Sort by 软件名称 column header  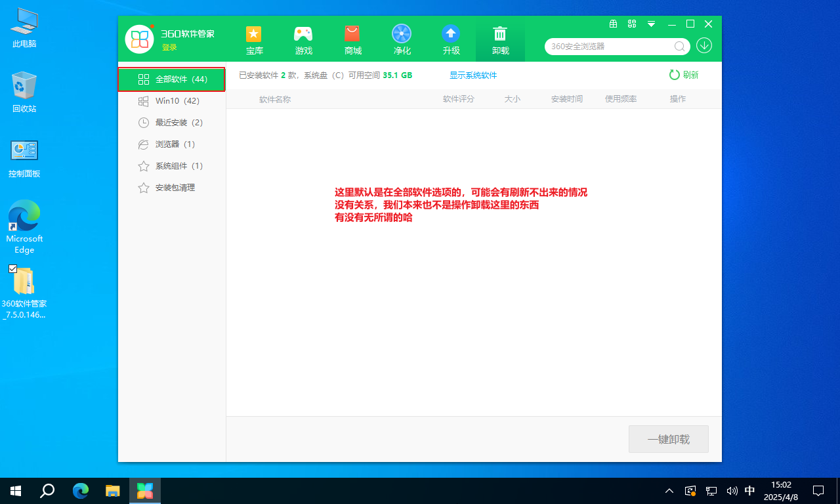click(x=275, y=99)
